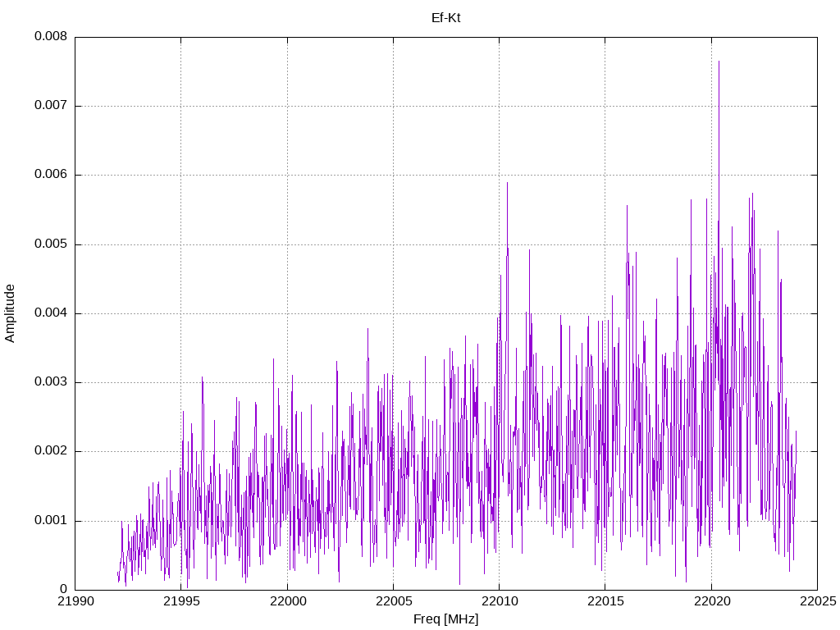This screenshot has width=840, height=630.
Task: Click the x-axis tick label 22010
Action: 500,601
